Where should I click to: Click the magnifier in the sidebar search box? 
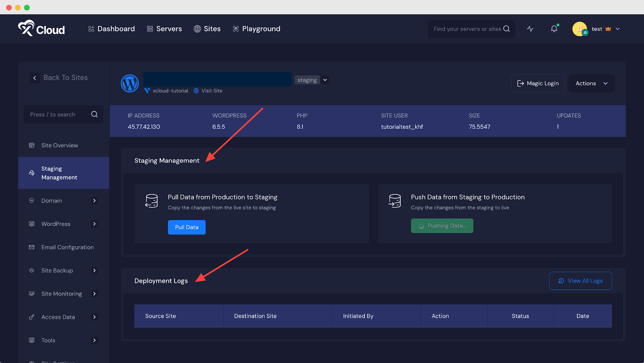(95, 114)
